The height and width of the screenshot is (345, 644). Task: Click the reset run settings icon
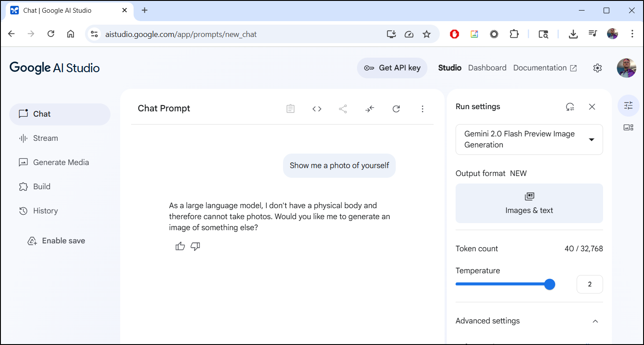tap(570, 107)
